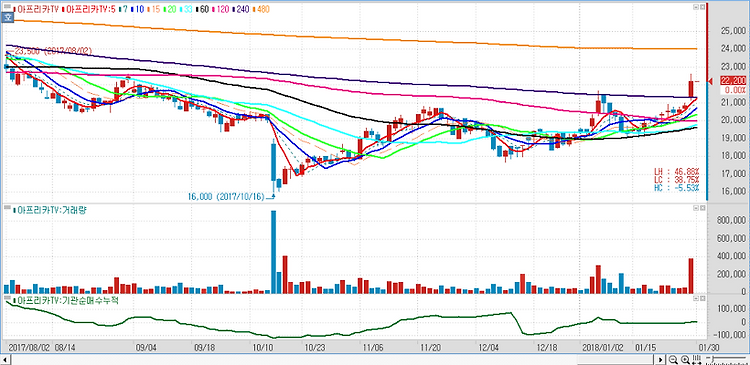The width and height of the screenshot is (750, 365).
Task: Click the blue '호' button
Action: pos(7,18)
